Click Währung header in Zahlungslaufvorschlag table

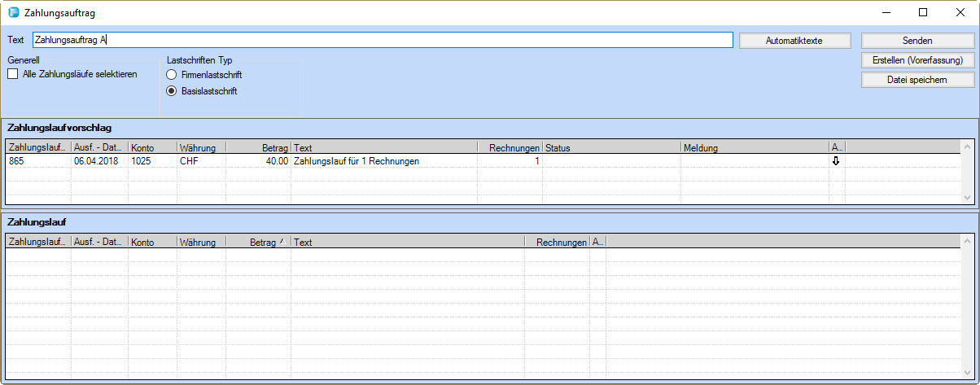click(x=200, y=147)
